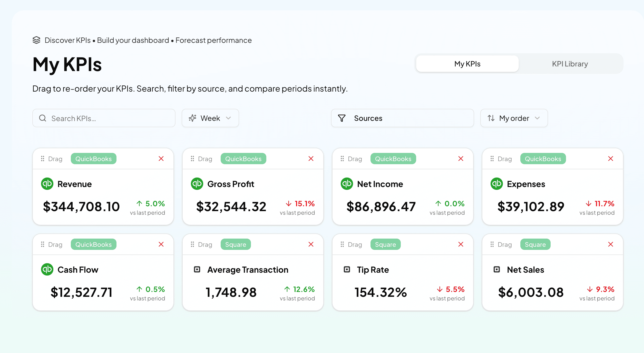Click the search magnifier icon in the KPI search bar
Image resolution: width=644 pixels, height=353 pixels.
[x=43, y=118]
